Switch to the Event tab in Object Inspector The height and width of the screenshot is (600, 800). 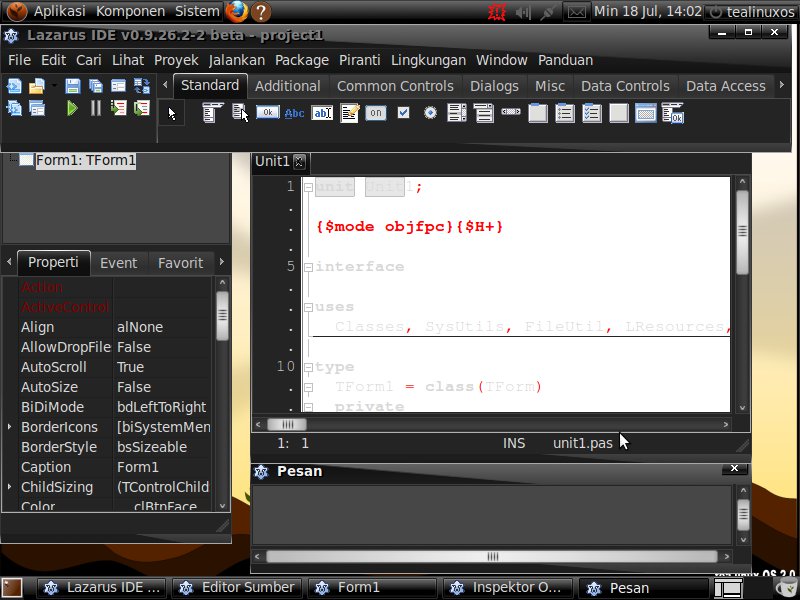[119, 263]
